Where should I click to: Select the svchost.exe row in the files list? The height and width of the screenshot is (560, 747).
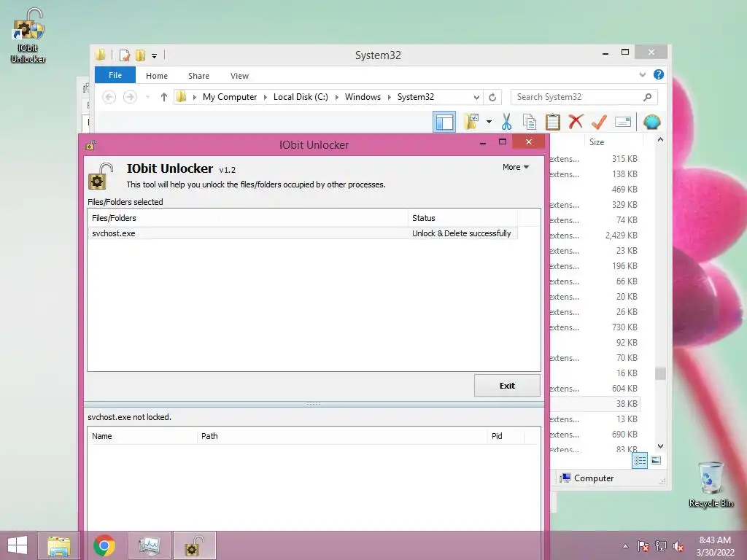coord(302,233)
